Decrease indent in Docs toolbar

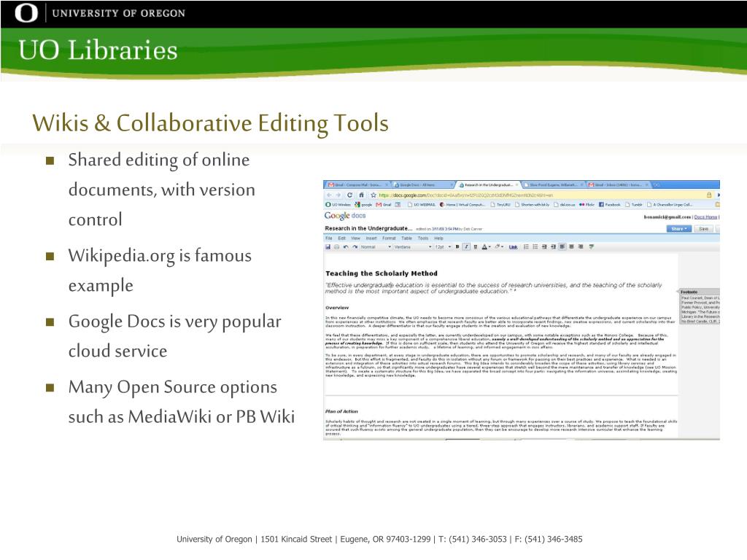pos(544,246)
